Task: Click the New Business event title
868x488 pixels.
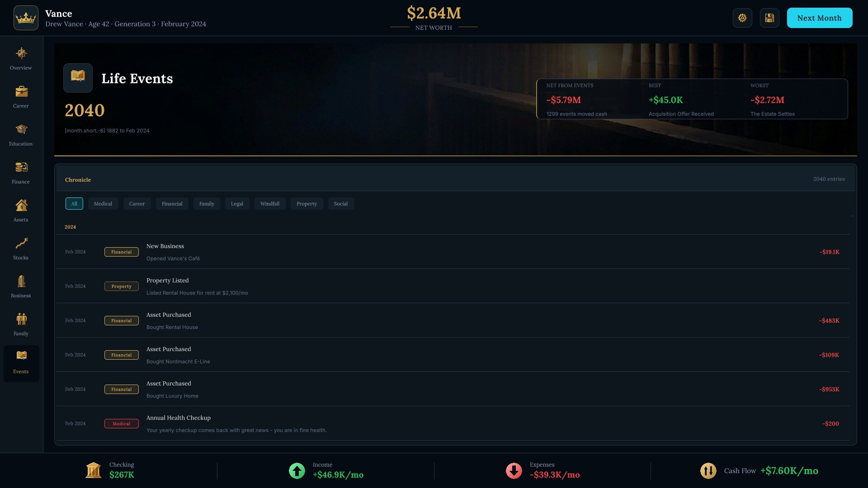Action: (165, 246)
